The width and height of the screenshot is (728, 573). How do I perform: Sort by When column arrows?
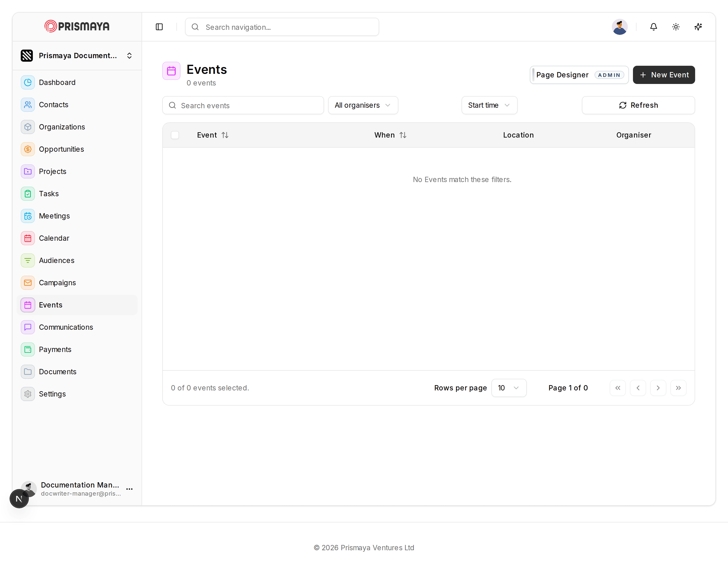[403, 135]
